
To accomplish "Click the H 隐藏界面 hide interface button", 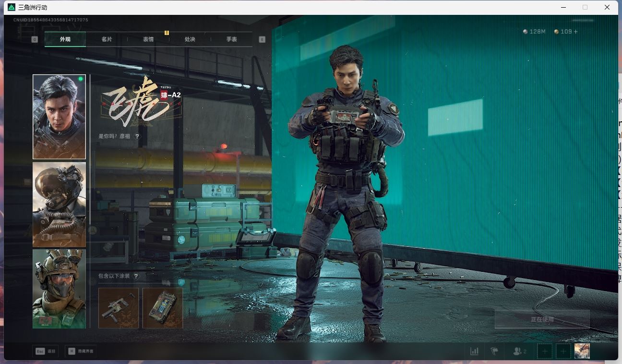I will [x=81, y=351].
